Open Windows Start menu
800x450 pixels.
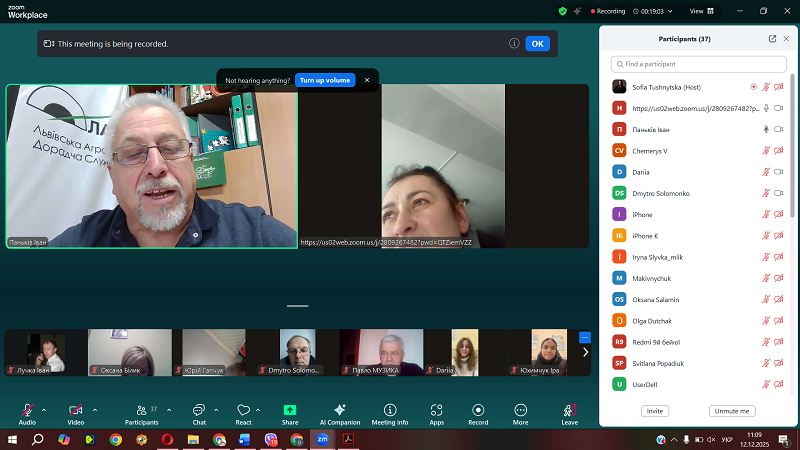coord(12,439)
